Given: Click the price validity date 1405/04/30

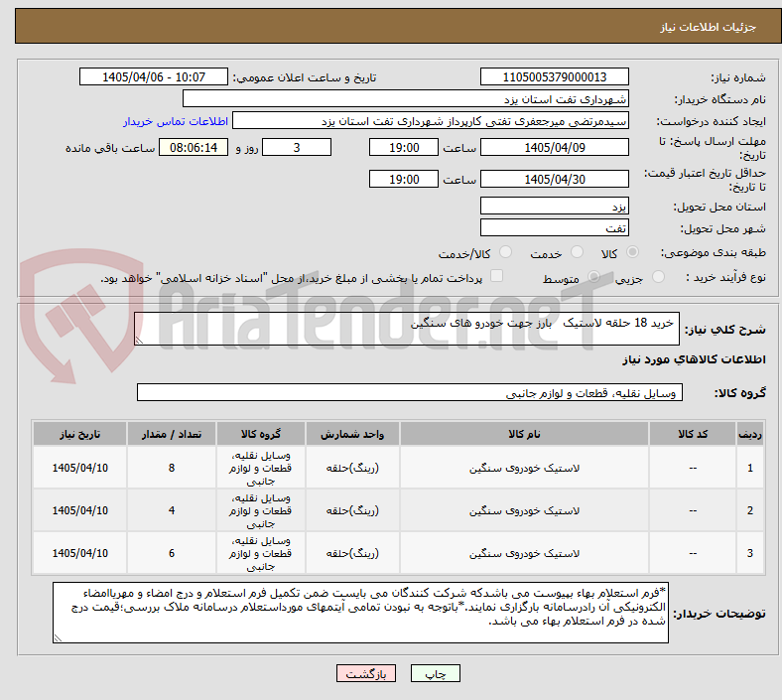Looking at the screenshot, I should tap(554, 179).
